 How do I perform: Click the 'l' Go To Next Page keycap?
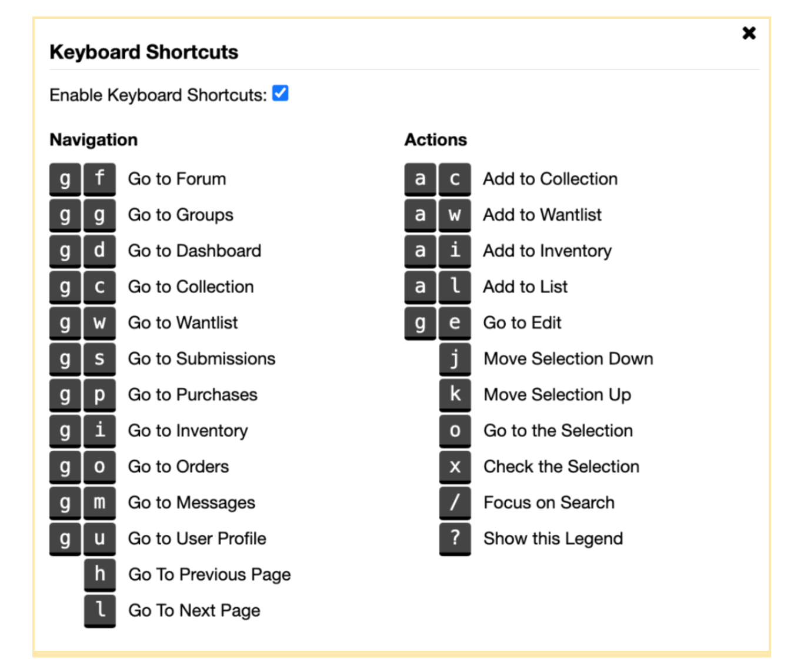(x=99, y=610)
